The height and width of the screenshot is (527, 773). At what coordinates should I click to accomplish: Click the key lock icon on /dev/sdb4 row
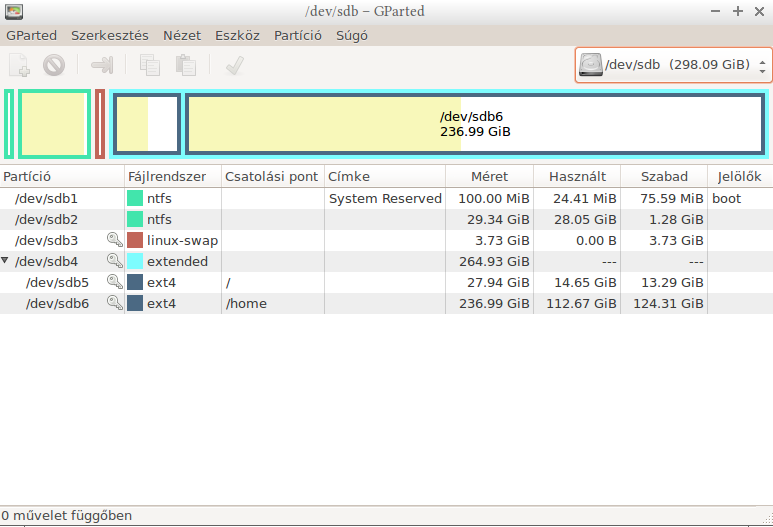(114, 261)
